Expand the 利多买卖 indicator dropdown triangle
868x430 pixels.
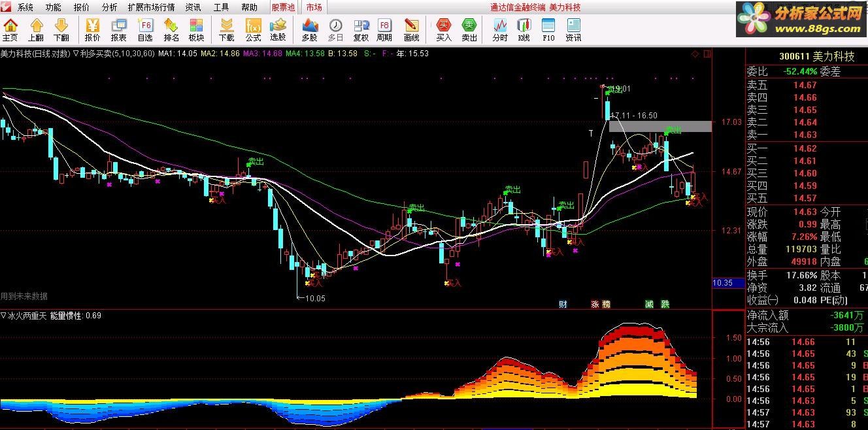(x=76, y=54)
